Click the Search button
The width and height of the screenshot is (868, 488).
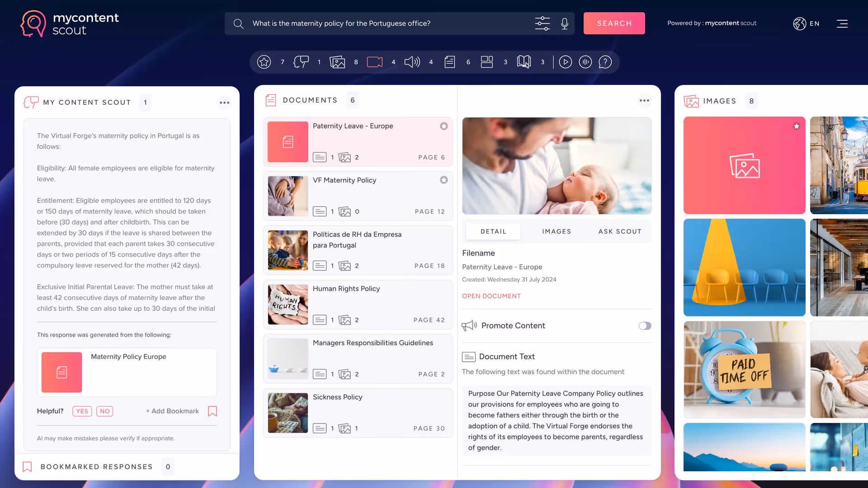click(x=614, y=23)
